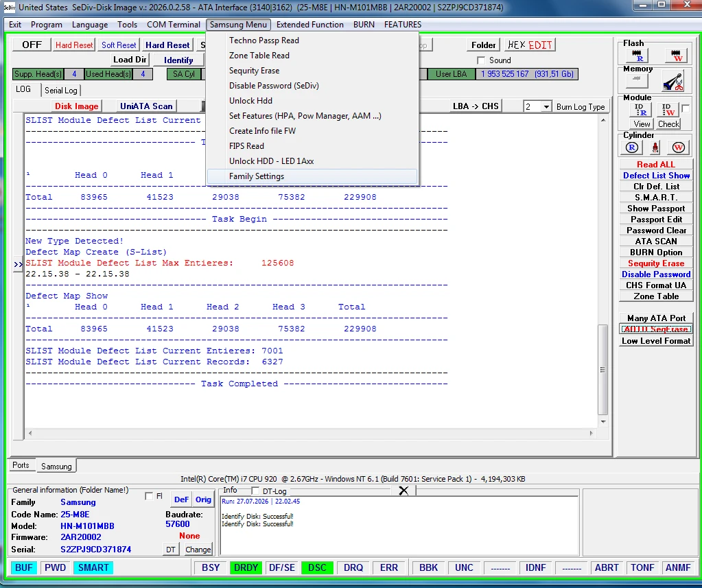This screenshot has height=588, width=702.
Task: Click the Cylinder read (R) circle icon
Action: click(x=632, y=148)
